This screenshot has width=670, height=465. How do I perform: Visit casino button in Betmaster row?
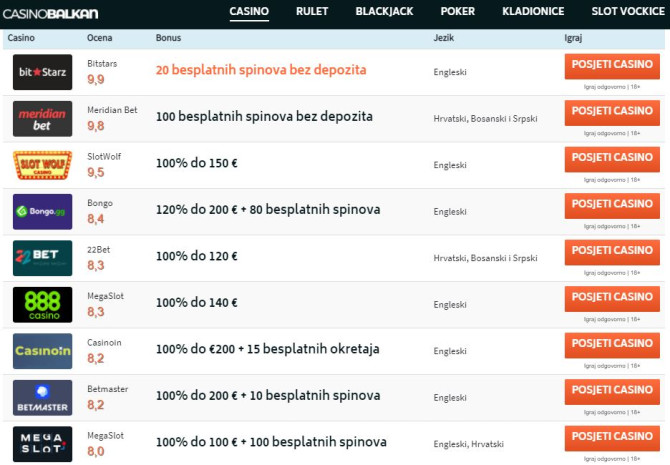pyautogui.click(x=612, y=392)
